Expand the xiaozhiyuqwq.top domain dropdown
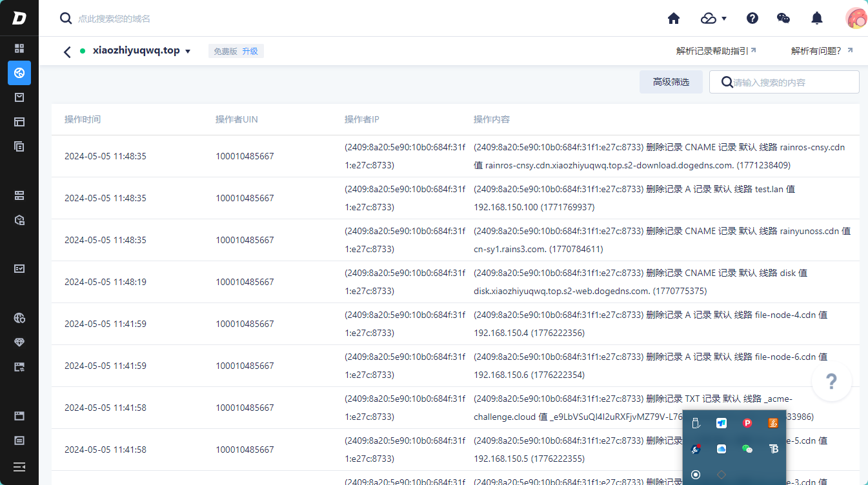 tap(188, 52)
